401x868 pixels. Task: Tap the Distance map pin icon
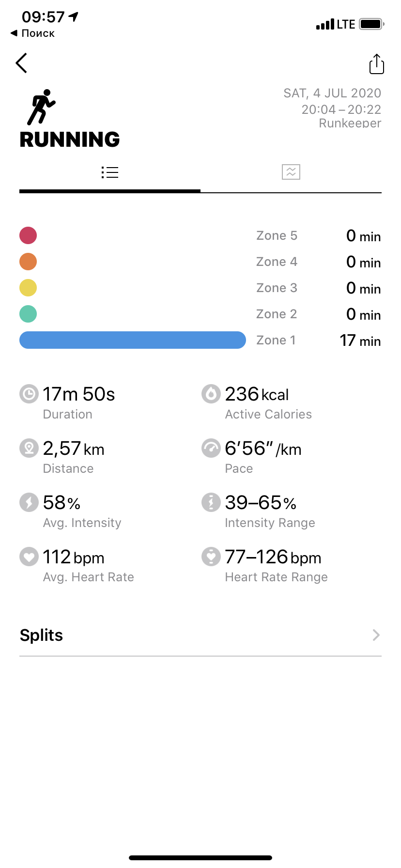pyautogui.click(x=29, y=448)
